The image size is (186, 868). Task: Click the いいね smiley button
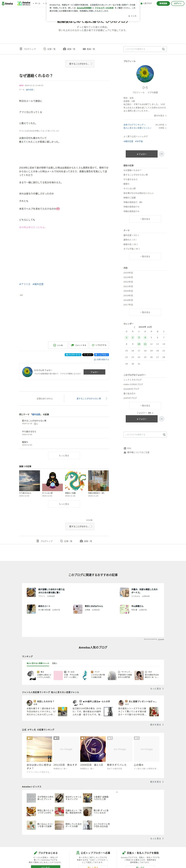pos(58,345)
